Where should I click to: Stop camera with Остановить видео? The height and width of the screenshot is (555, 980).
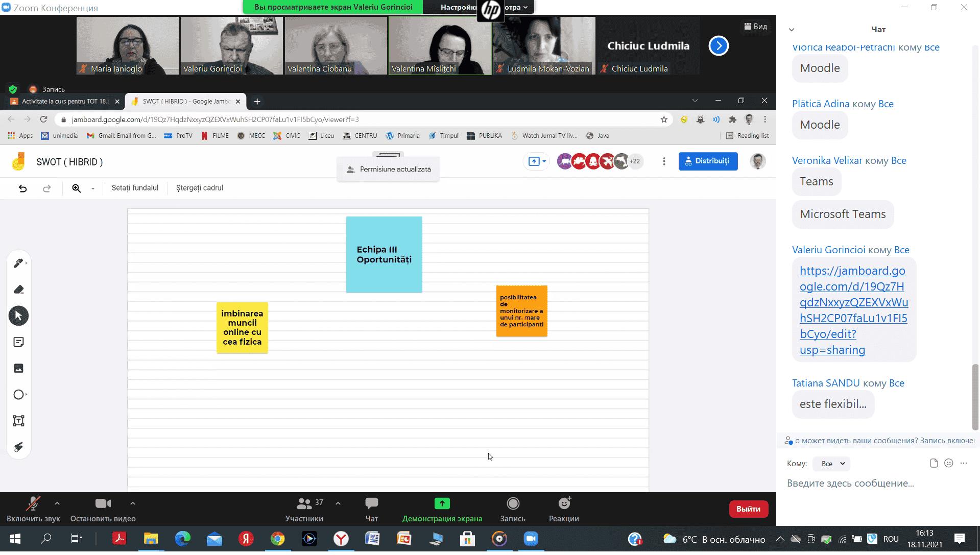point(103,509)
